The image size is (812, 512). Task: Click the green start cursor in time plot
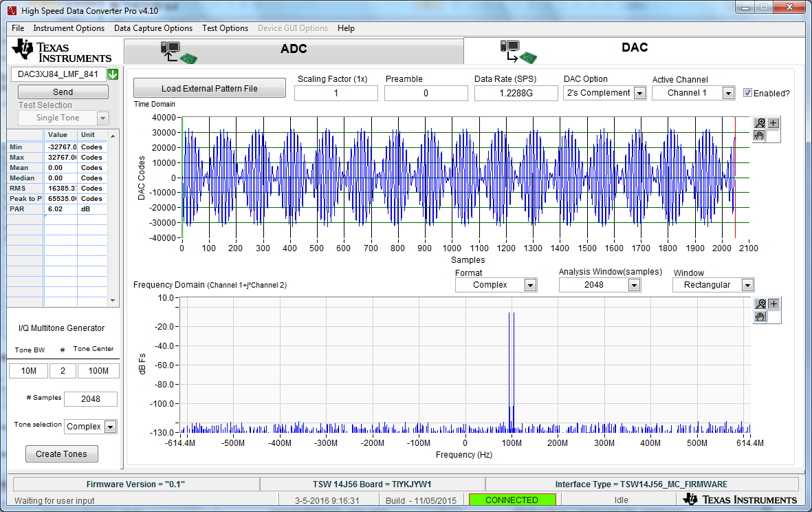[x=182, y=178]
